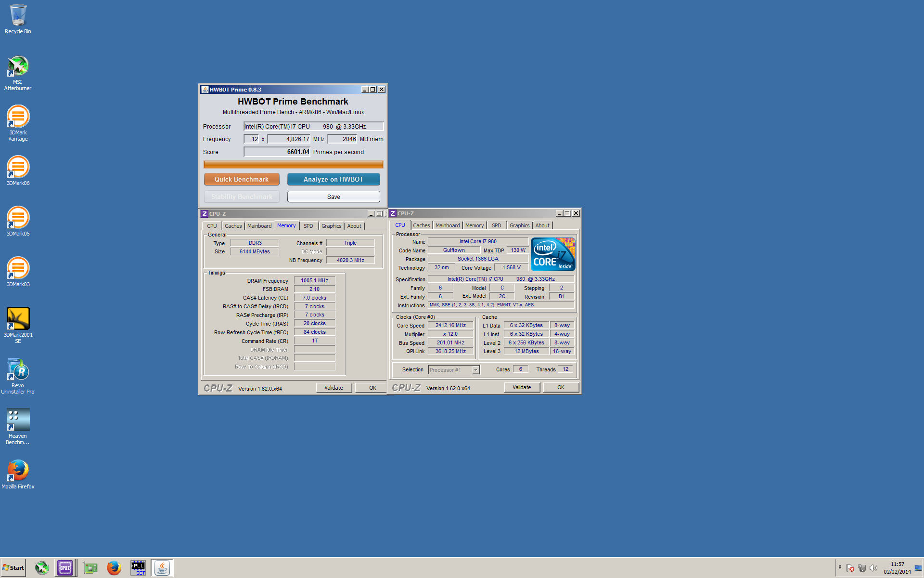Click the 4,826.17 MHz frequency field
Viewport: 924px width, 578px height.
point(289,139)
